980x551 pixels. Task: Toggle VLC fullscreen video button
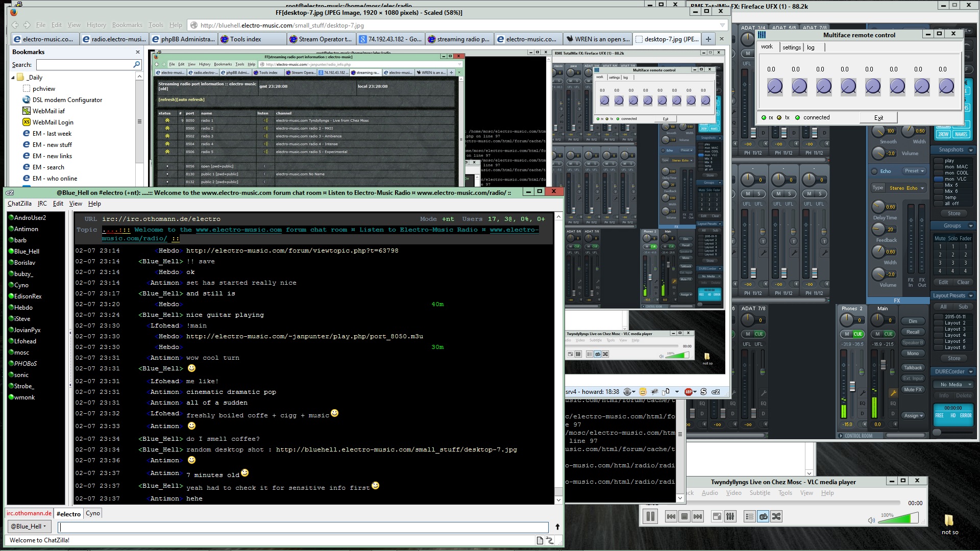tap(717, 516)
